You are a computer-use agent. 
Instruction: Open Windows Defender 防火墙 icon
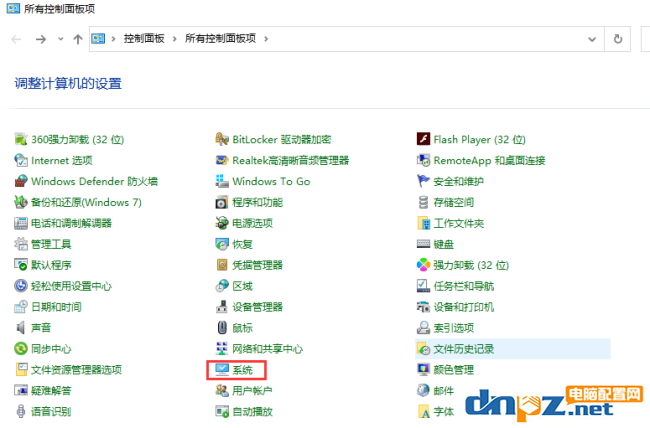pos(21,181)
